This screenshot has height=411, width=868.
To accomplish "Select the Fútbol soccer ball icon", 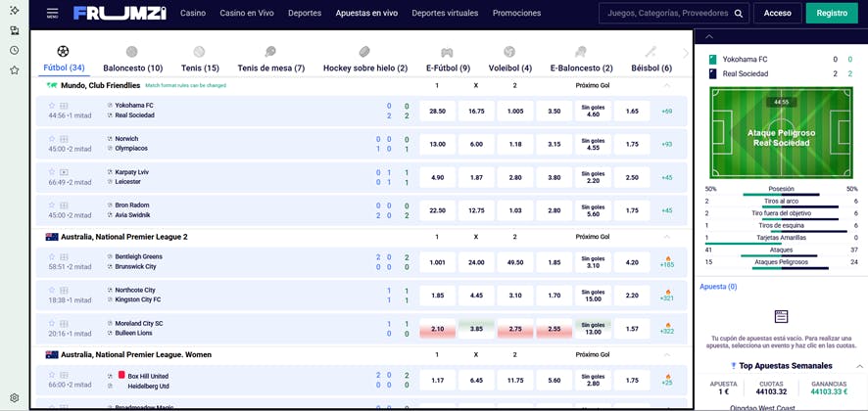I will (63, 52).
